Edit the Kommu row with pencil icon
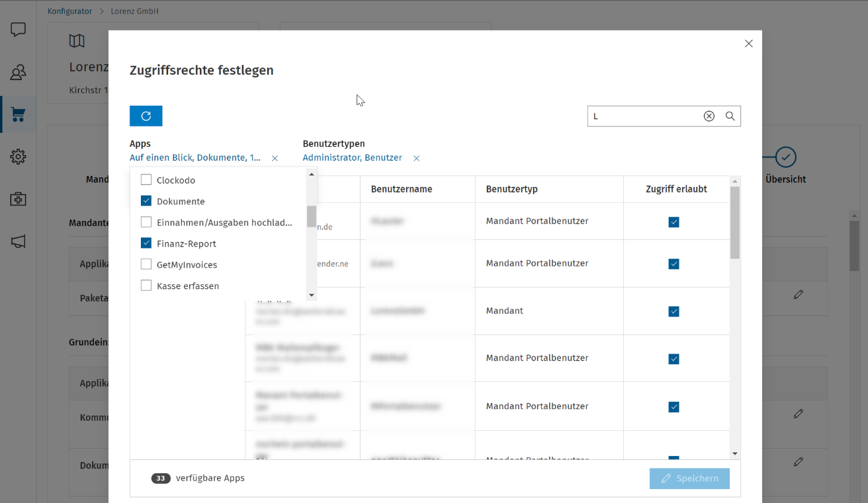Viewport: 868px width, 503px height. click(799, 414)
